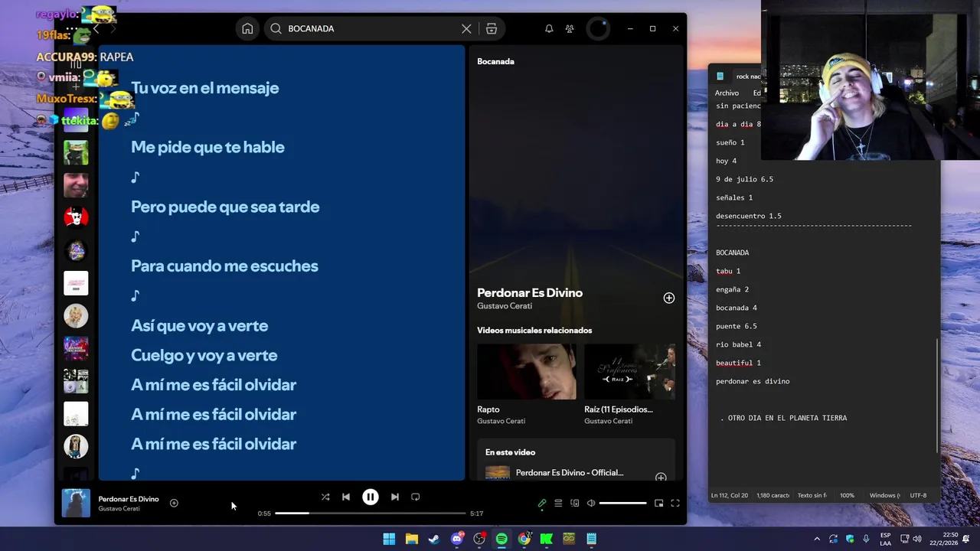The image size is (980, 551).
Task: Click the '1,180 caract' character count in Notepad
Action: (x=773, y=495)
